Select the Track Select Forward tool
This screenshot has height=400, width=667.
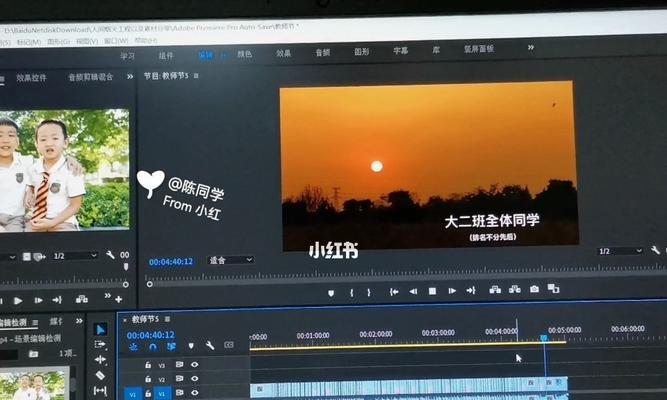coord(100,344)
